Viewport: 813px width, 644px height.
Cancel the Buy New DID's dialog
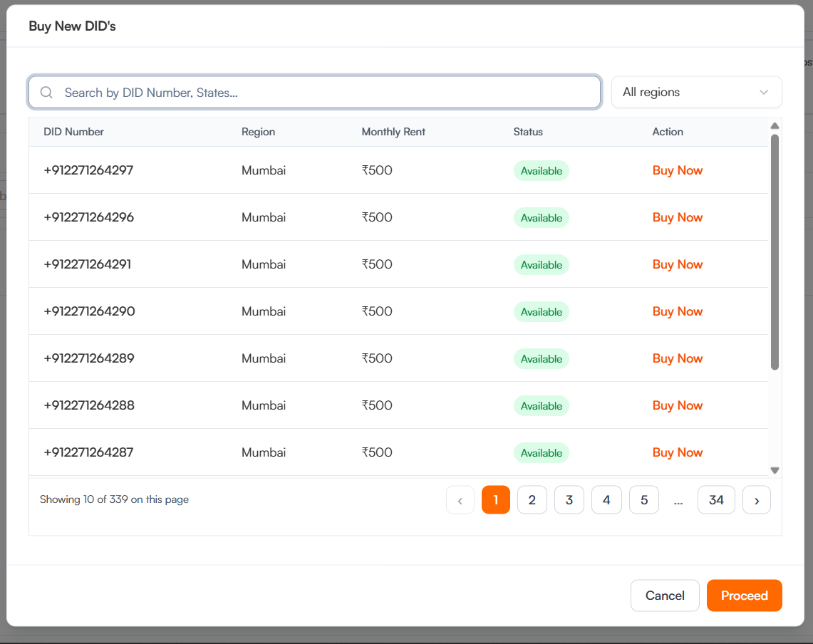(664, 596)
